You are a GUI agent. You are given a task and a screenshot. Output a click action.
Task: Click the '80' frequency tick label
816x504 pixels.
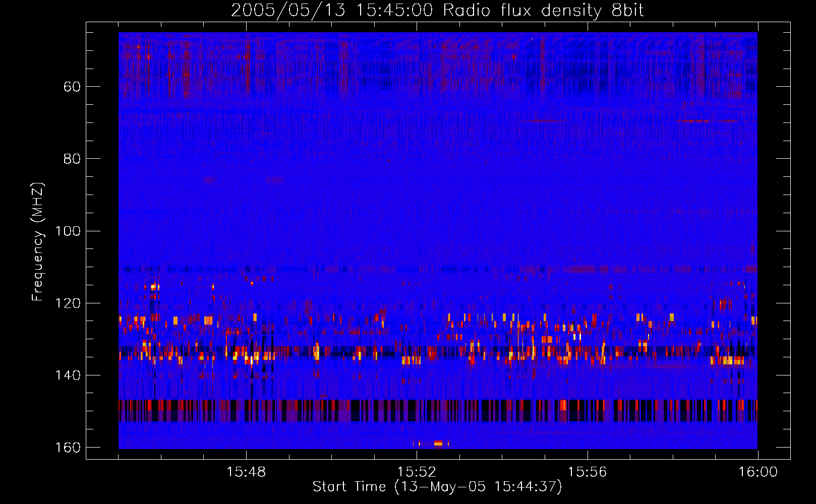tap(72, 159)
